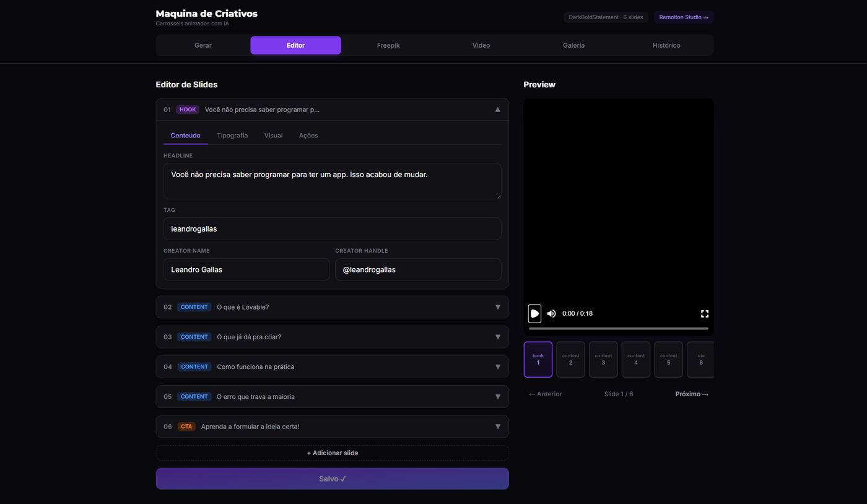The height and width of the screenshot is (504, 867).
Task: Expand slide 06 CTA section
Action: pyautogui.click(x=332, y=427)
